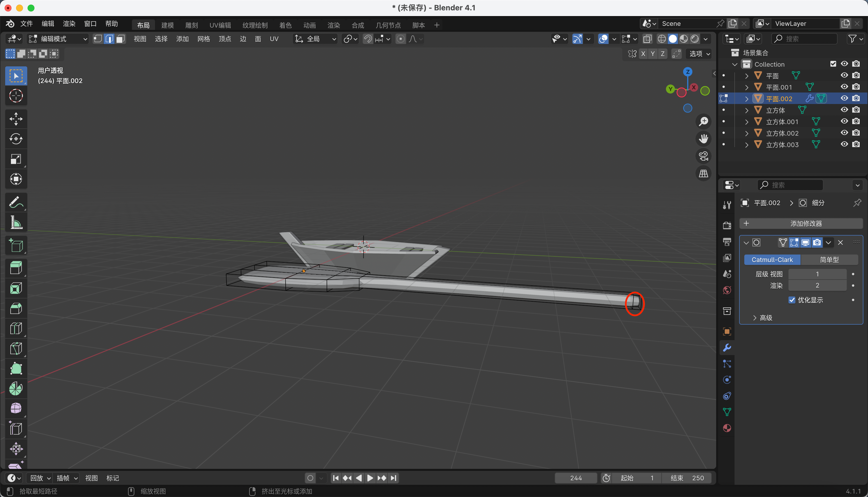The image size is (868, 497).
Task: Open Material properties tab
Action: click(x=727, y=428)
